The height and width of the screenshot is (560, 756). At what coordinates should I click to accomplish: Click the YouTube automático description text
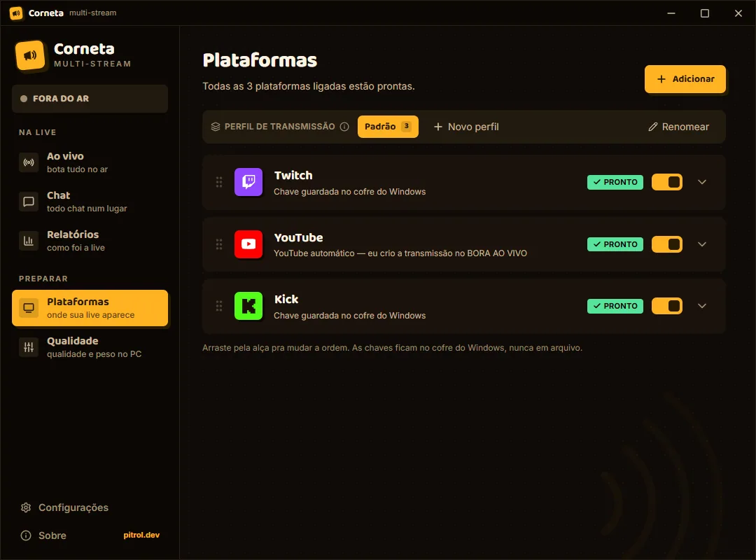point(400,253)
